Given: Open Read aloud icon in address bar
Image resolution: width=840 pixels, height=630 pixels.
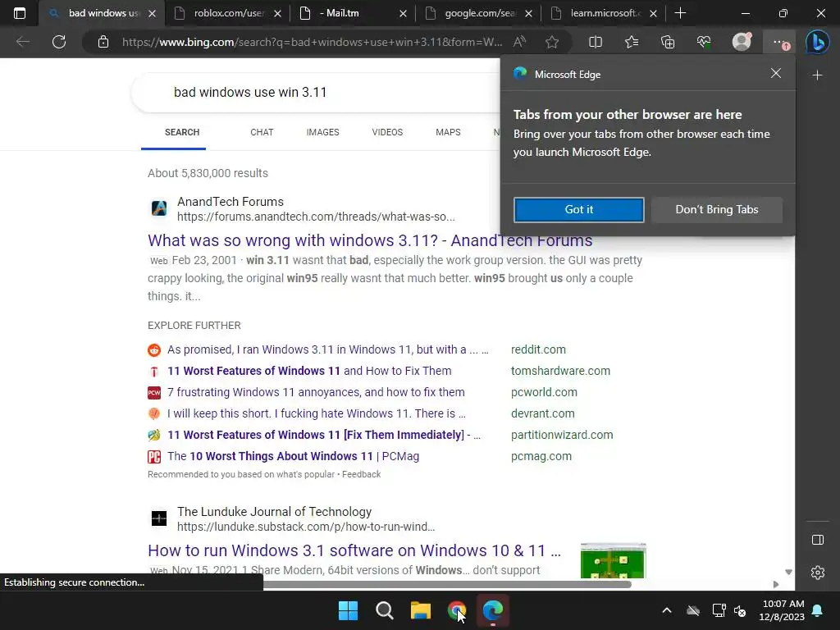Looking at the screenshot, I should coord(519,42).
